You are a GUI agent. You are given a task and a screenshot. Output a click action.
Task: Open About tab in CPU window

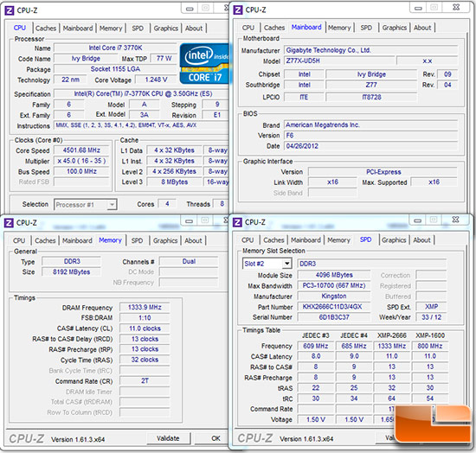pos(194,29)
